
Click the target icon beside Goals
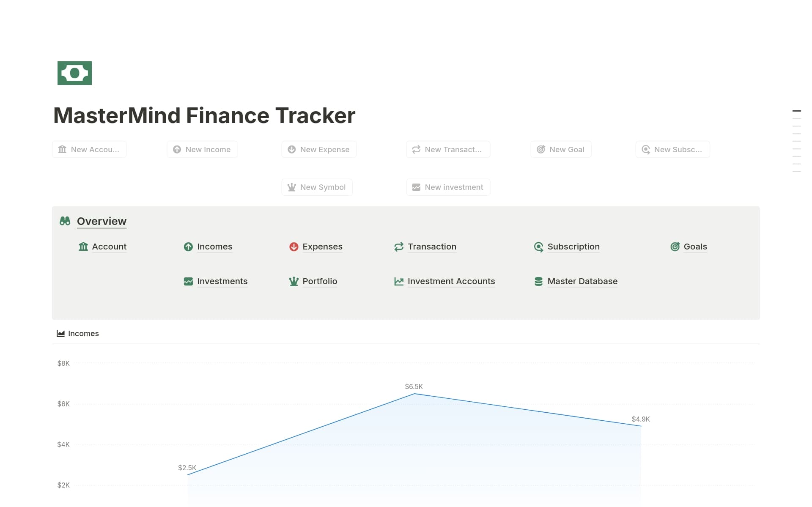(x=676, y=247)
